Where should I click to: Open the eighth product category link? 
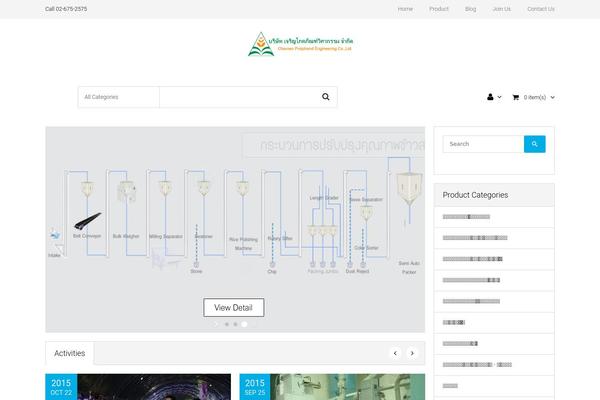pyautogui.click(x=477, y=364)
